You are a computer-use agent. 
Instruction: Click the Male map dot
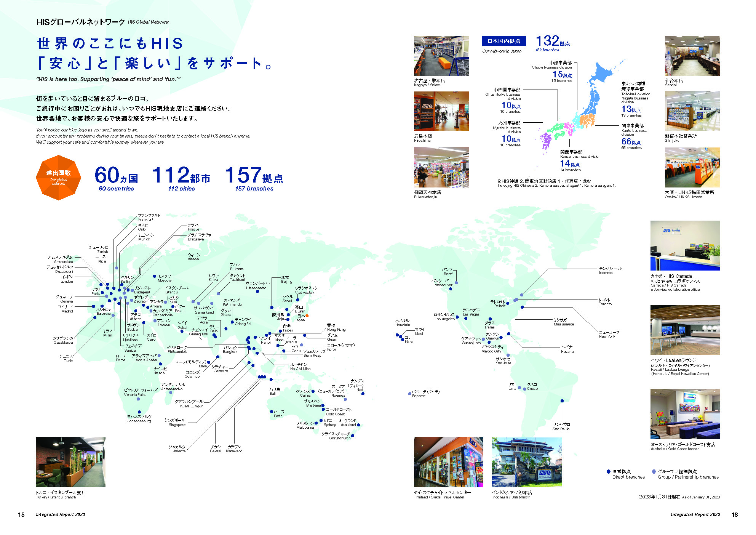pos(209,362)
